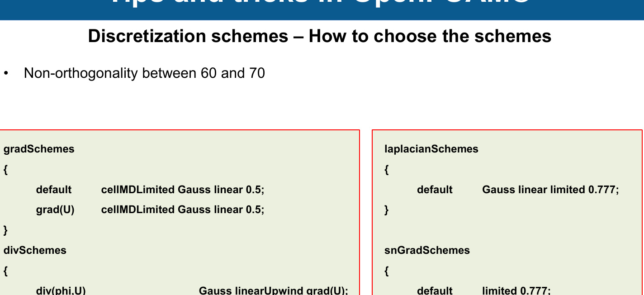Click the gradSchemes heading
Image resolution: width=644 pixels, height=295 pixels.
click(x=39, y=149)
